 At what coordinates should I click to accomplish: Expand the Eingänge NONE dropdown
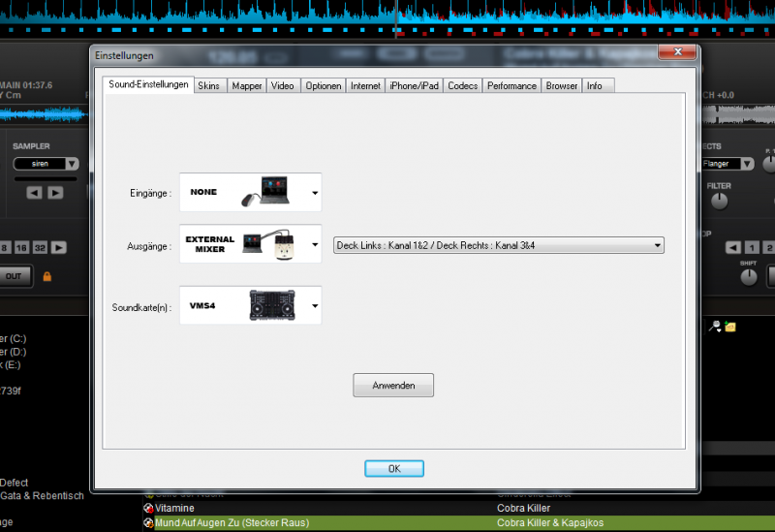pyautogui.click(x=315, y=193)
